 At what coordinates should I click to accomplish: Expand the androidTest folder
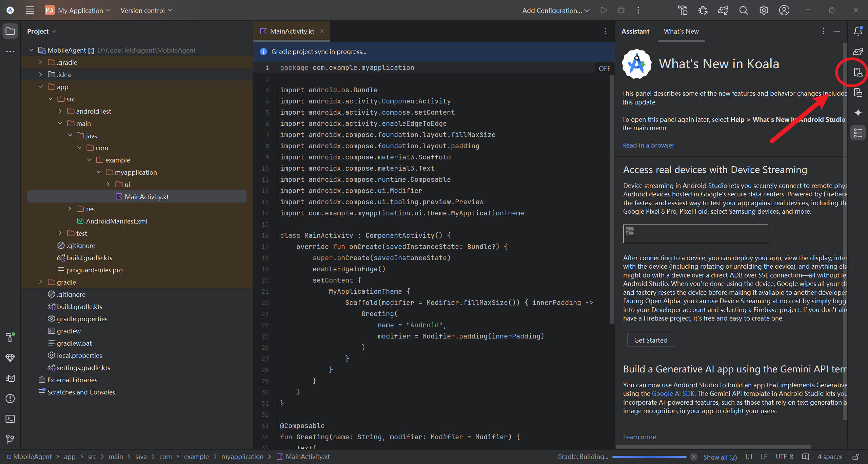point(60,111)
